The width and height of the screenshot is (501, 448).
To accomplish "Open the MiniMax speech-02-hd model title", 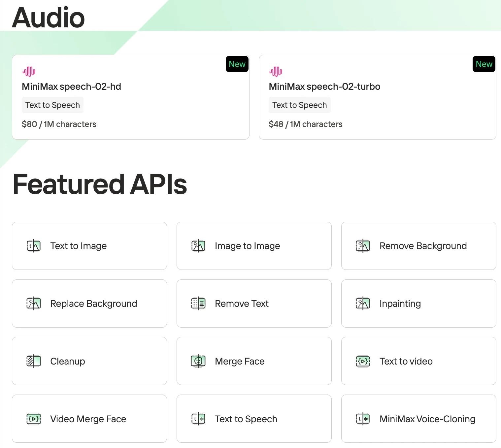I will tap(71, 86).
